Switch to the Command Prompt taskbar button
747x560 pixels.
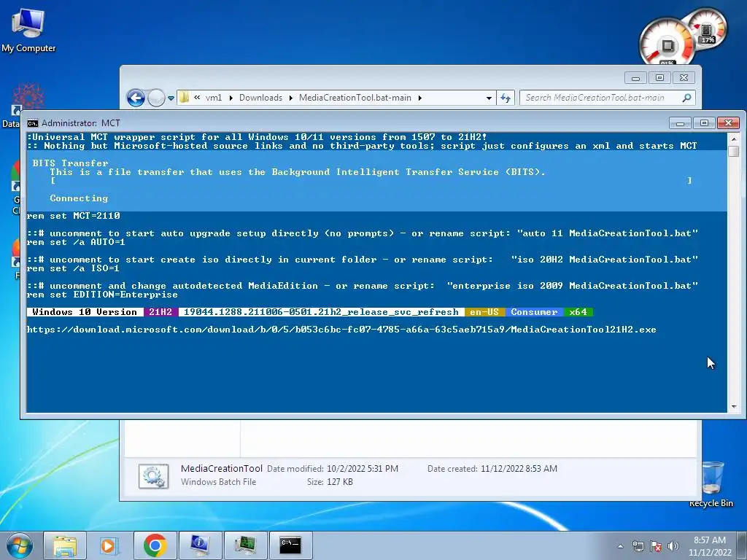(290, 545)
